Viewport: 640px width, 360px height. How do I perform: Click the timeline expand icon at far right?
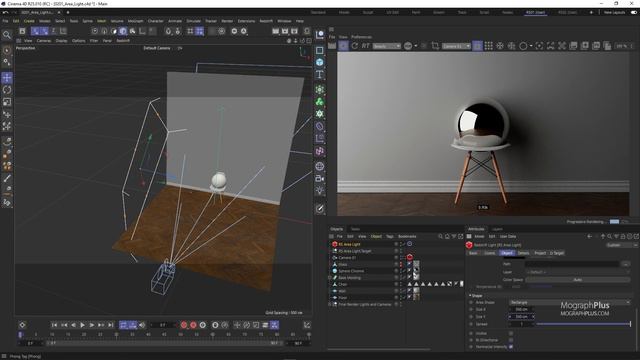coord(307,325)
